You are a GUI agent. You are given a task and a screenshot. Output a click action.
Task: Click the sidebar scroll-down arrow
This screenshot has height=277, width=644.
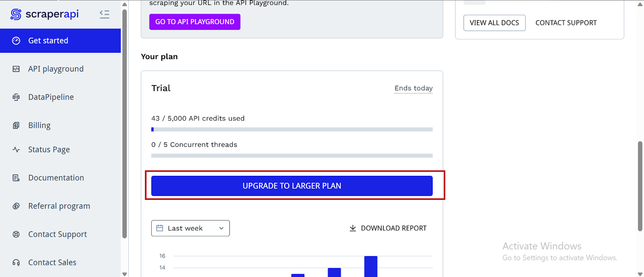pyautogui.click(x=124, y=274)
